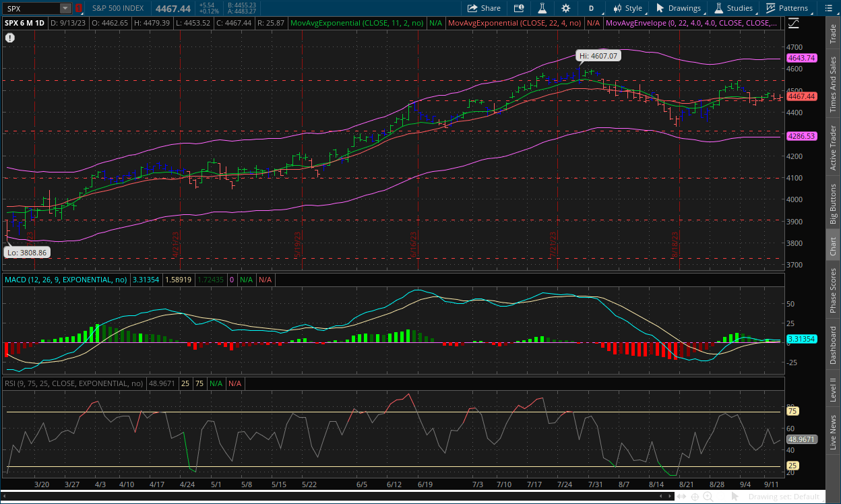Open Drawing set: Default selector
Screen dimensions: 841x504
click(x=784, y=497)
